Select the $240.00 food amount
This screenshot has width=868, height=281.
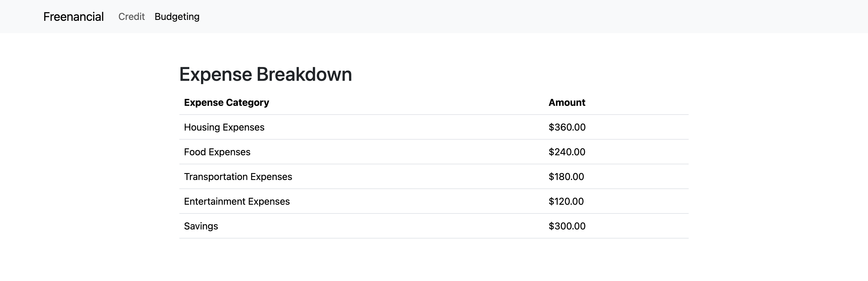click(x=567, y=152)
